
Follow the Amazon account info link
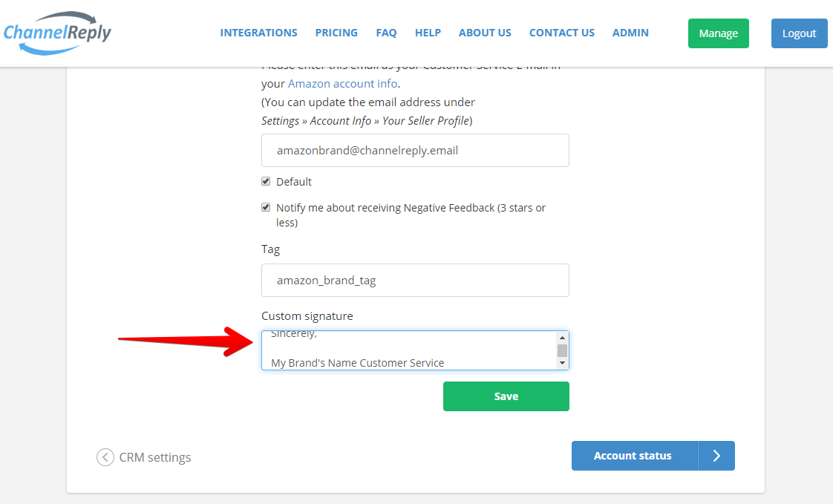tap(342, 83)
